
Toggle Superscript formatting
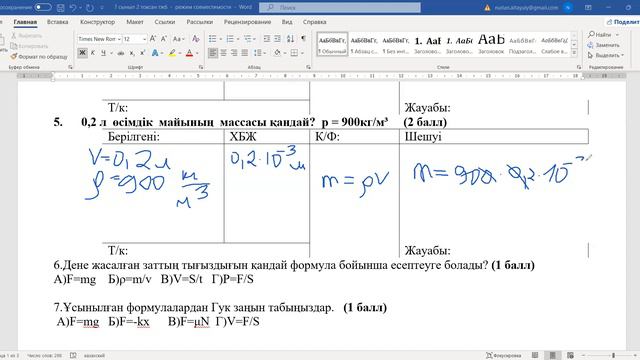[x=142, y=53]
